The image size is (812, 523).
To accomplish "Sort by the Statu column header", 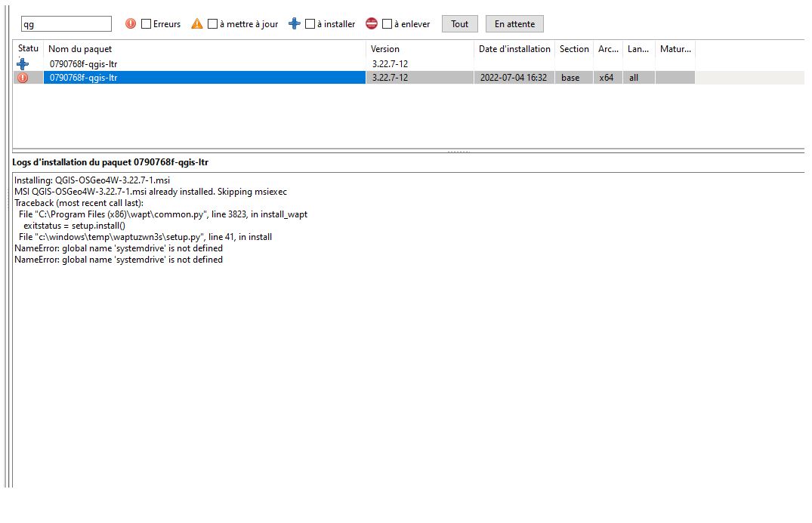I will [29, 48].
